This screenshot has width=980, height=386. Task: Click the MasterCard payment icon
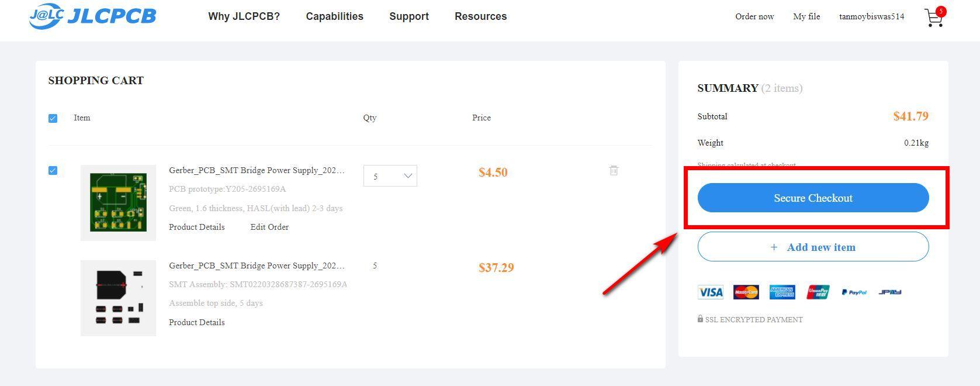(746, 292)
